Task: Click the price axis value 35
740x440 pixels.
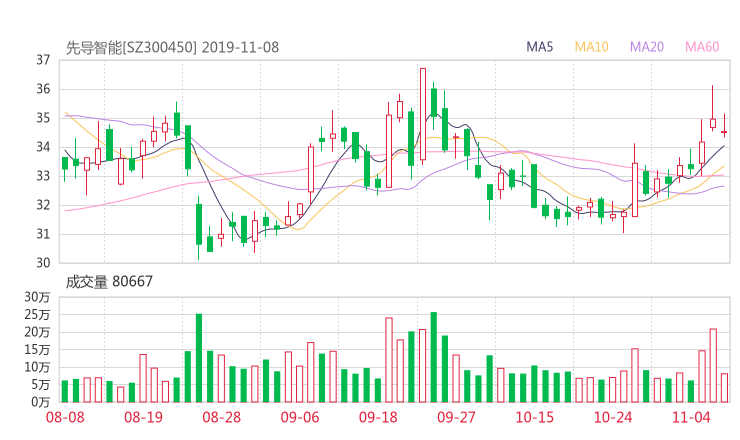Action: [43, 118]
